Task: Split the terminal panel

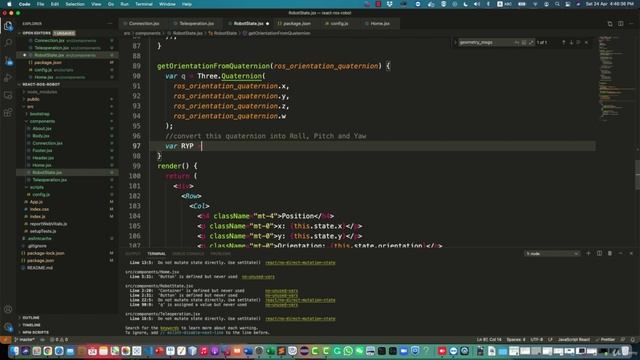Action: [x=599, y=253]
